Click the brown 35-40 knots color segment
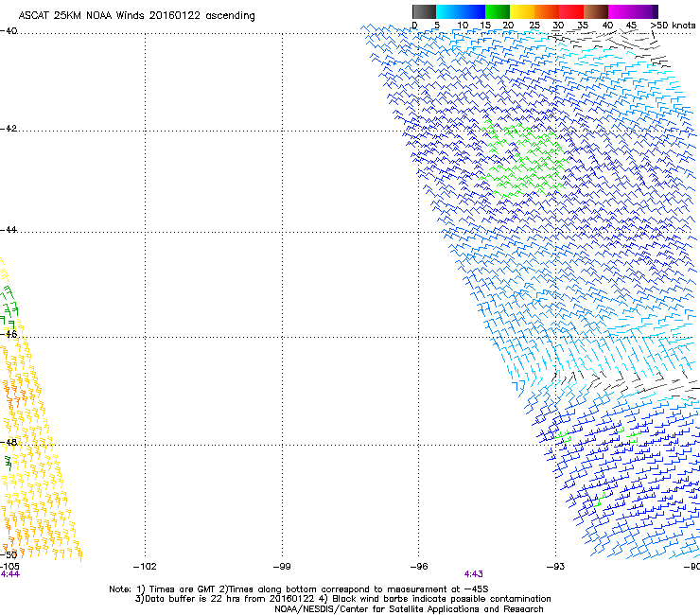This screenshot has height=615, width=700. [596, 11]
